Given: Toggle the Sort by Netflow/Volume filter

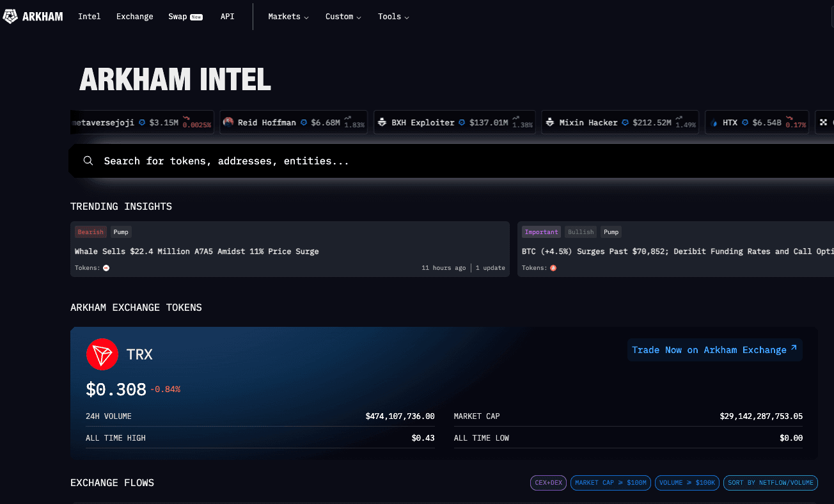Looking at the screenshot, I should tap(771, 483).
